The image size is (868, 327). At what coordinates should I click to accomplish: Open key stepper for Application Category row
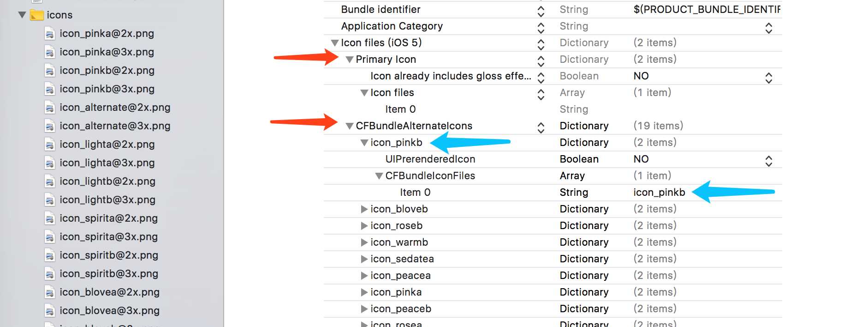(541, 28)
